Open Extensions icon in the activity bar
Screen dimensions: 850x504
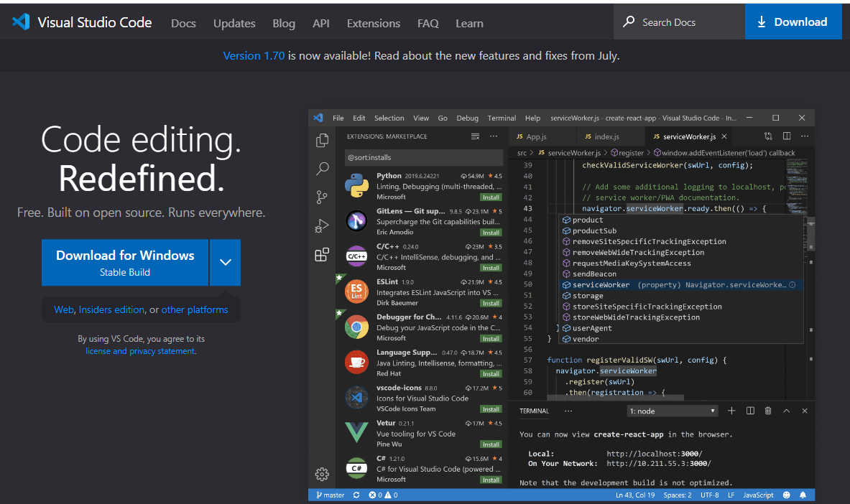pyautogui.click(x=322, y=255)
